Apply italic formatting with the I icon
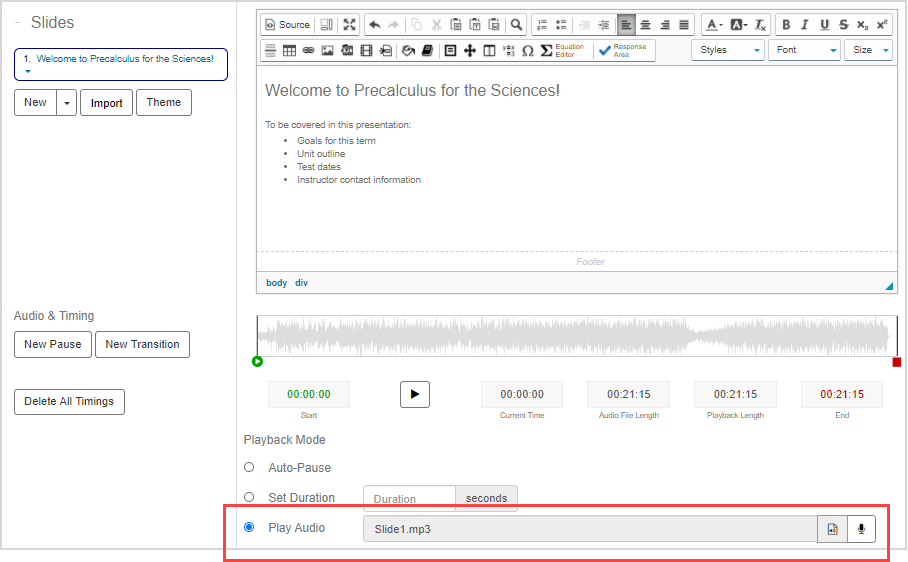Image resolution: width=908 pixels, height=562 pixels. (x=805, y=25)
